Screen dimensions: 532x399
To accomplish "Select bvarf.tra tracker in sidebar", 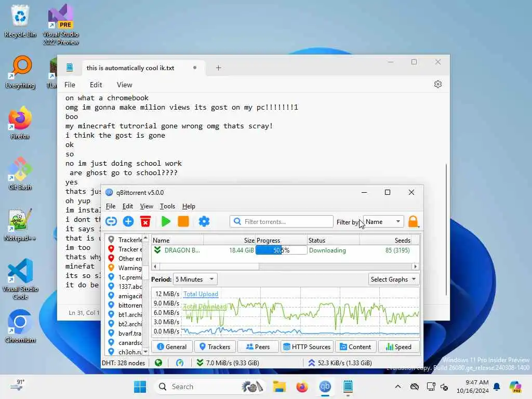I will [125, 333].
